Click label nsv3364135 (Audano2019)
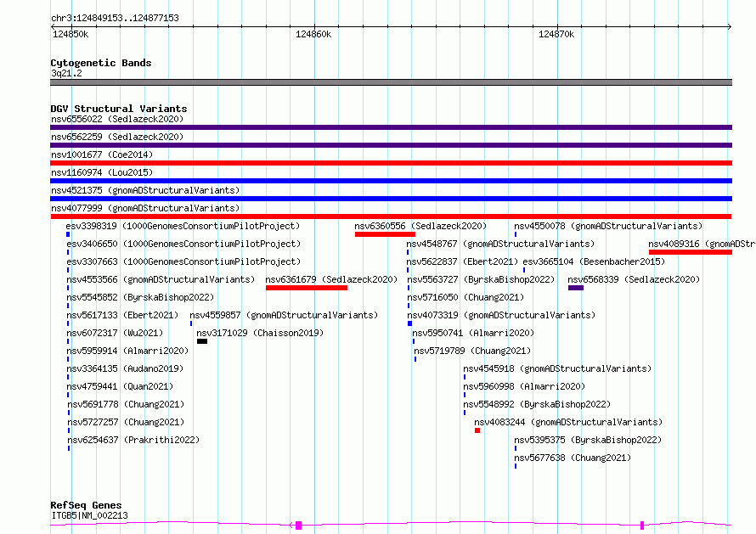Screen dimensions: 756x534 coord(125,368)
